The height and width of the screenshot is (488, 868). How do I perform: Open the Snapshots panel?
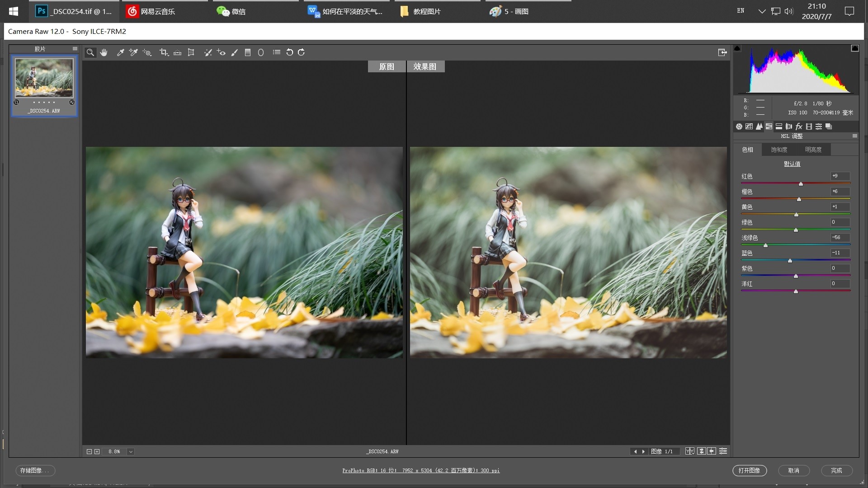829,127
